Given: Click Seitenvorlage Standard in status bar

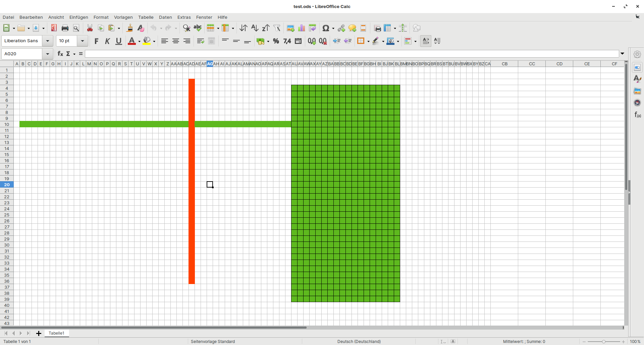Looking at the screenshot, I should tap(213, 342).
